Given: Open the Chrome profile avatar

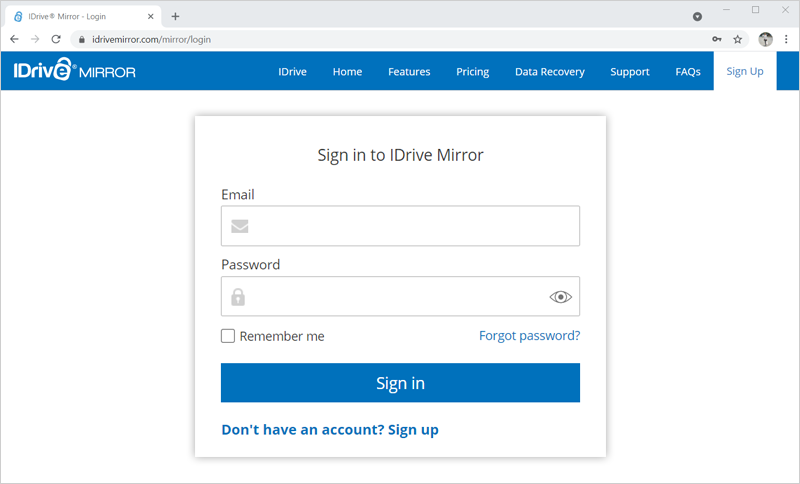Looking at the screenshot, I should click(765, 39).
